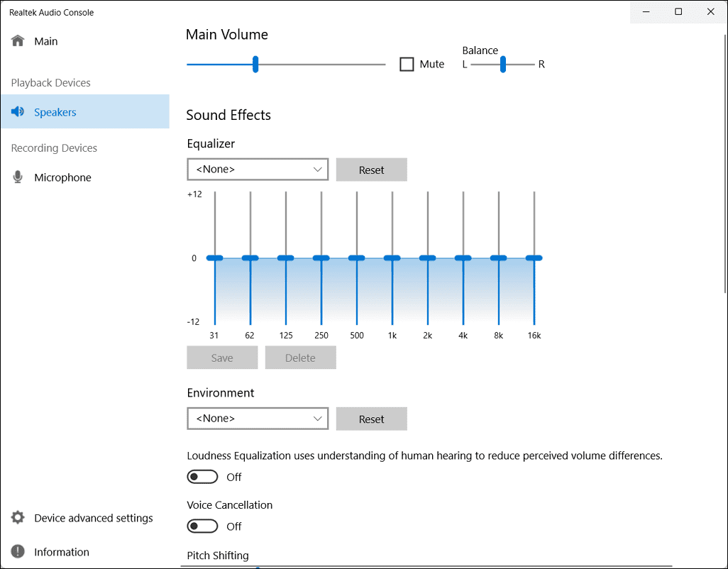Adjust the 1k equalizer band slider
Screen dimensions: 728x569
(x=392, y=258)
